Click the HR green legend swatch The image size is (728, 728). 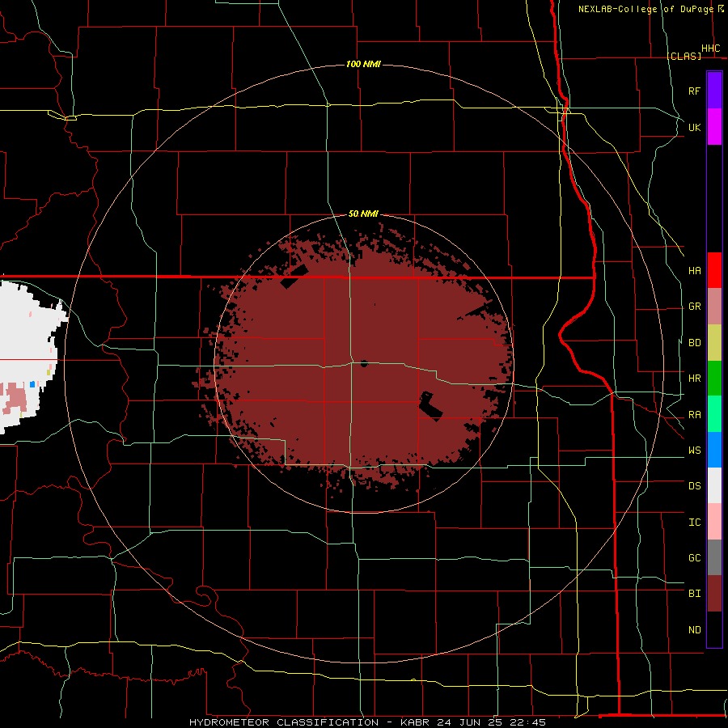[714, 379]
